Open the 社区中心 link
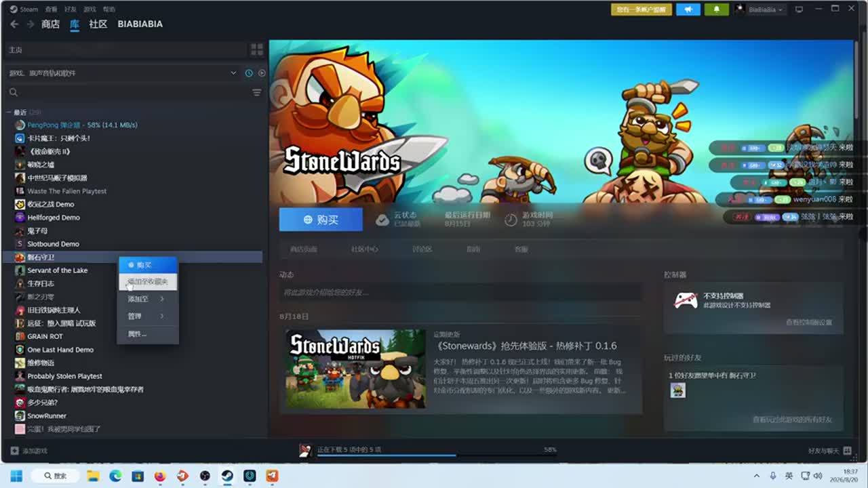Image resolution: width=868 pixels, height=488 pixels. click(365, 249)
